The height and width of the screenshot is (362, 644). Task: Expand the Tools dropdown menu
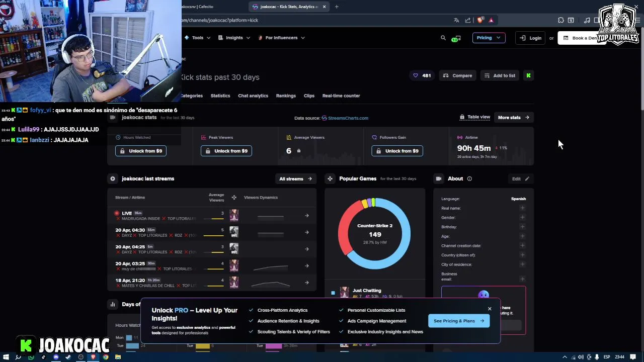[198, 38]
